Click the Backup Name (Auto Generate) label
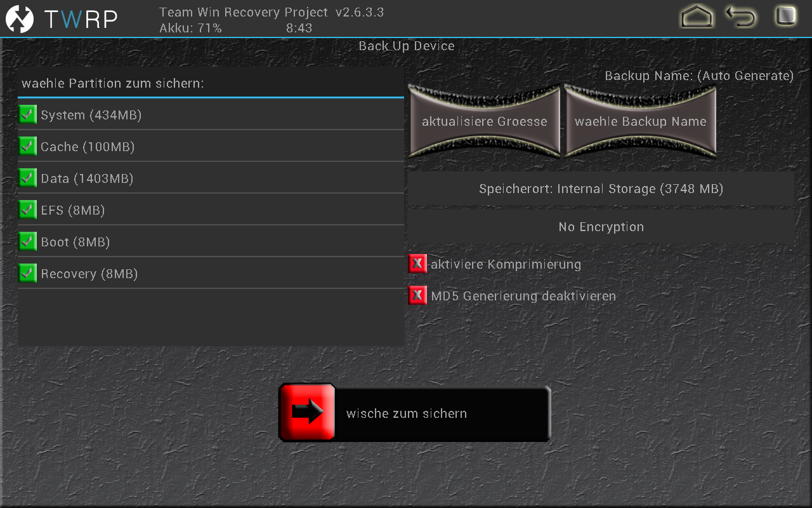812x508 pixels. click(698, 76)
